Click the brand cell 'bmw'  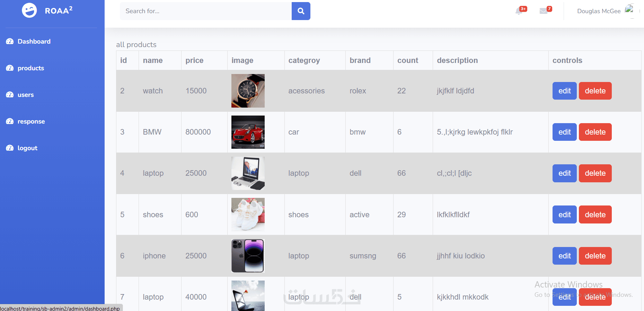point(358,132)
